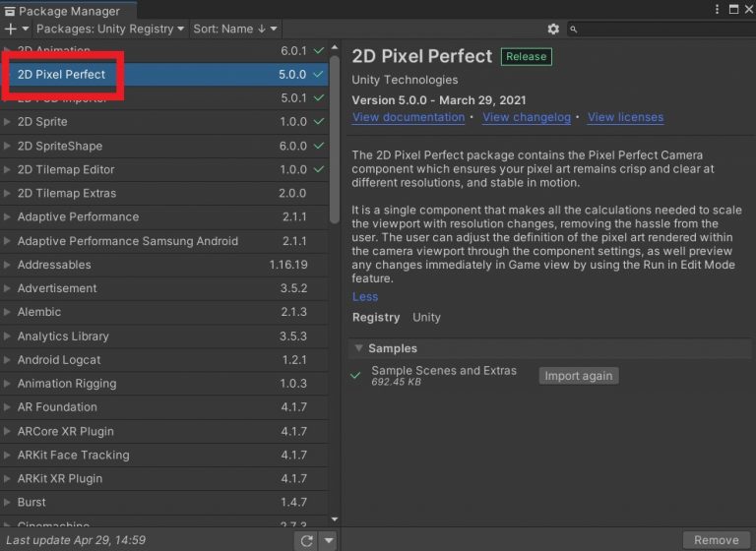Expand the 2D SpriteShape package
756x551 pixels.
7,146
